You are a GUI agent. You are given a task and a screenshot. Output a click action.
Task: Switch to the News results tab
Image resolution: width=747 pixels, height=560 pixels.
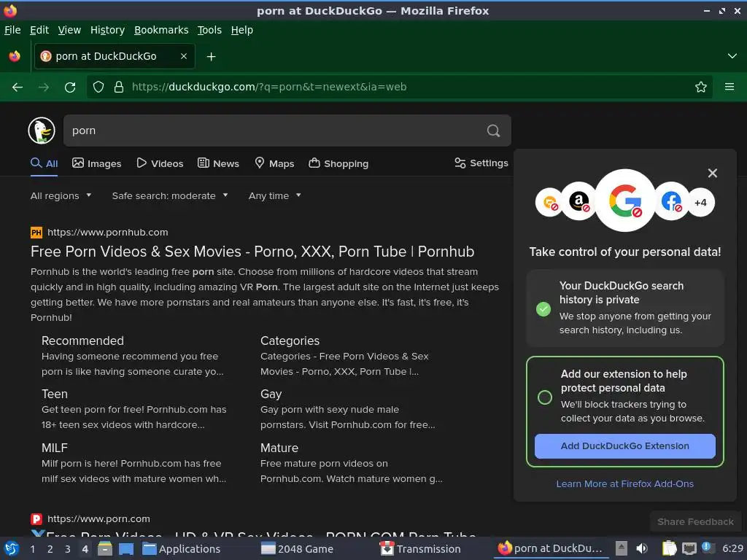tap(218, 164)
